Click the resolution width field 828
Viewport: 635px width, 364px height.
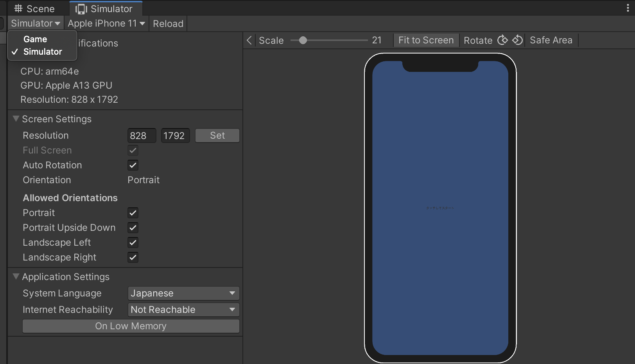[x=142, y=136]
